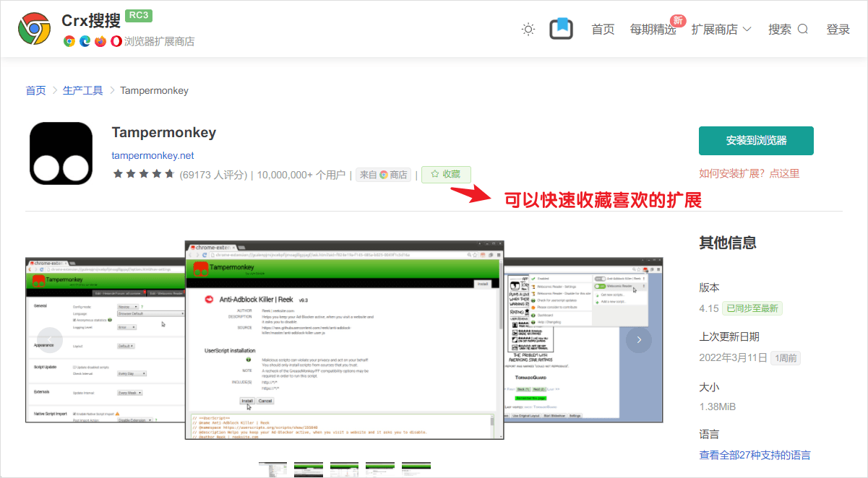Show previous screenshot with left carousel arrow
The height and width of the screenshot is (478, 868).
[50, 339]
